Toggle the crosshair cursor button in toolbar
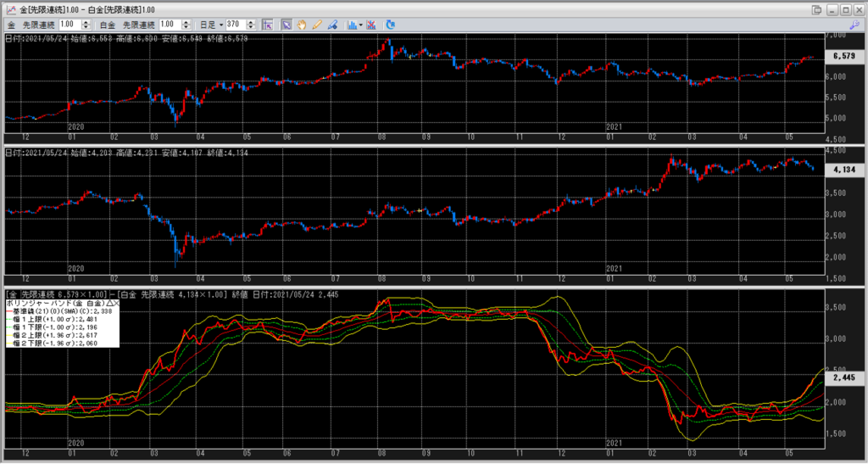Image resolution: width=868 pixels, height=464 pixels. pyautogui.click(x=268, y=25)
